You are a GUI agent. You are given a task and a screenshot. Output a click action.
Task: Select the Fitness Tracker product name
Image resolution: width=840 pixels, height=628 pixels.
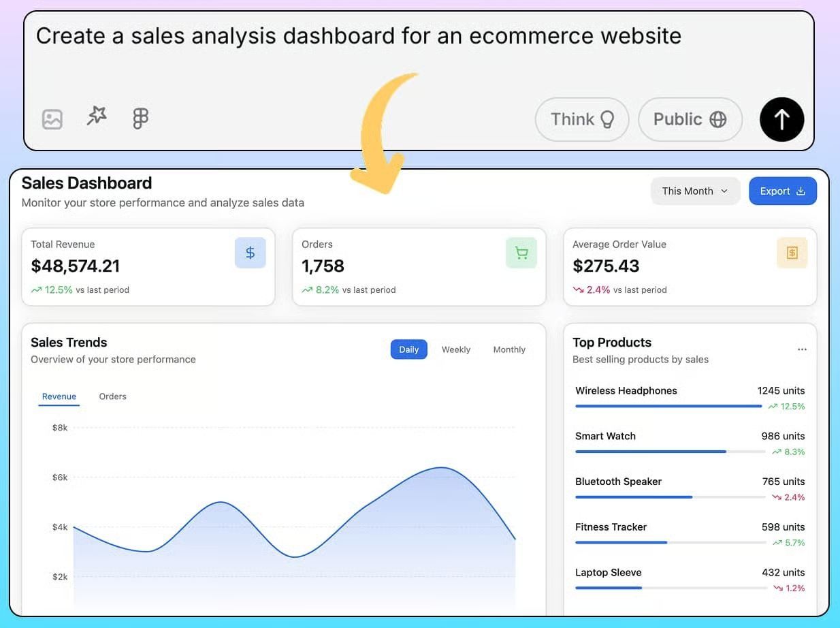[x=611, y=527]
